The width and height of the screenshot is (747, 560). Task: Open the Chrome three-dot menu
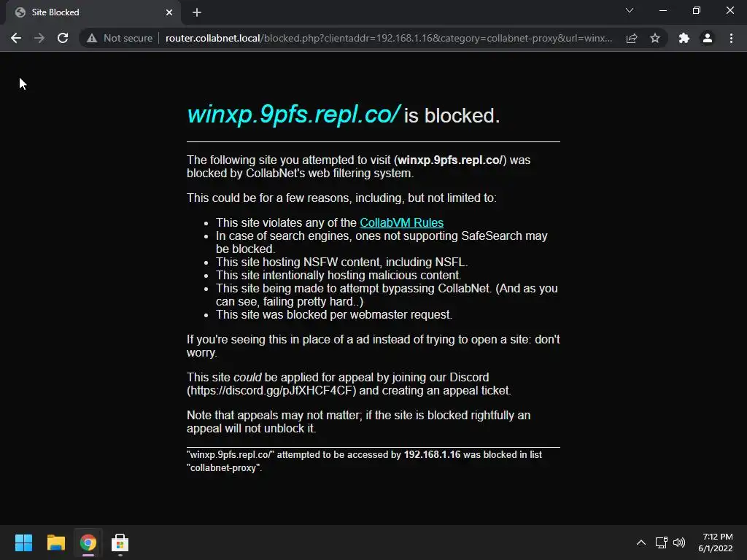[731, 38]
